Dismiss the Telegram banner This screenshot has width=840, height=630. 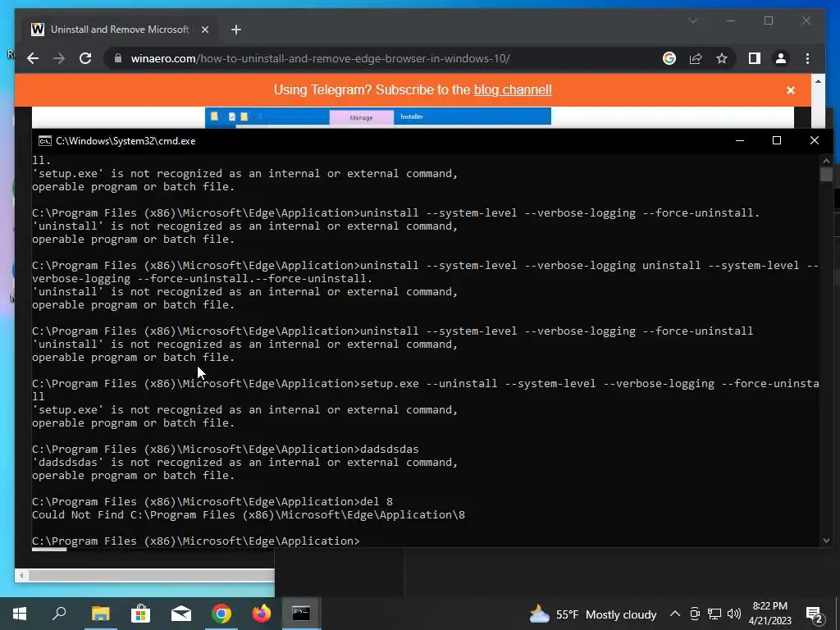coord(791,90)
